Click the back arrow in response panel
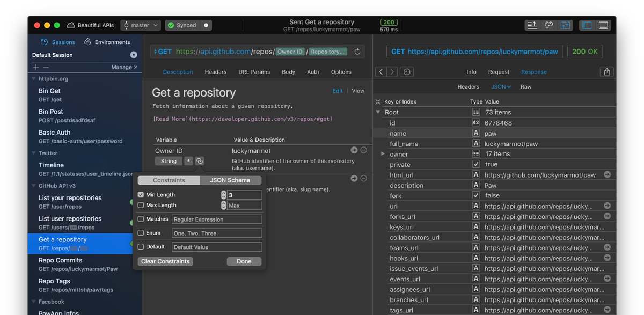 tap(380, 72)
